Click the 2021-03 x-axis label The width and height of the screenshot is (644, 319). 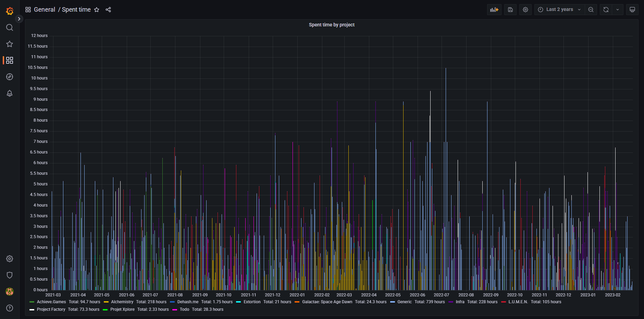click(x=53, y=295)
